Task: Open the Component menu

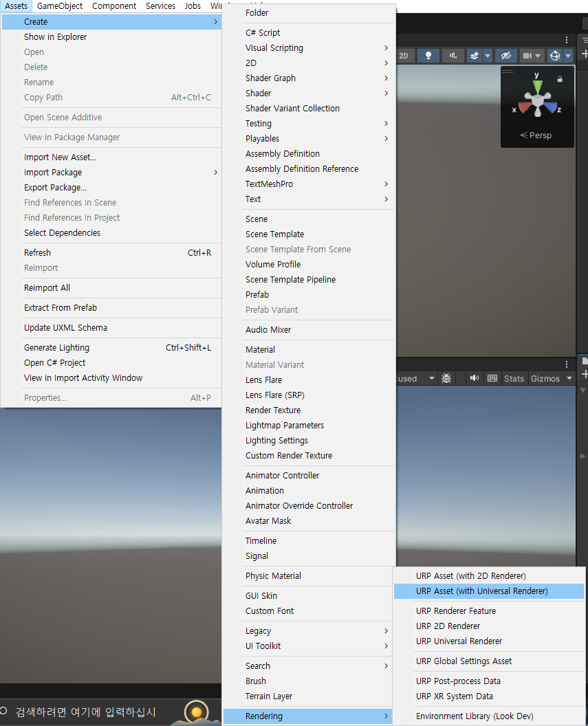Action: 114,6
